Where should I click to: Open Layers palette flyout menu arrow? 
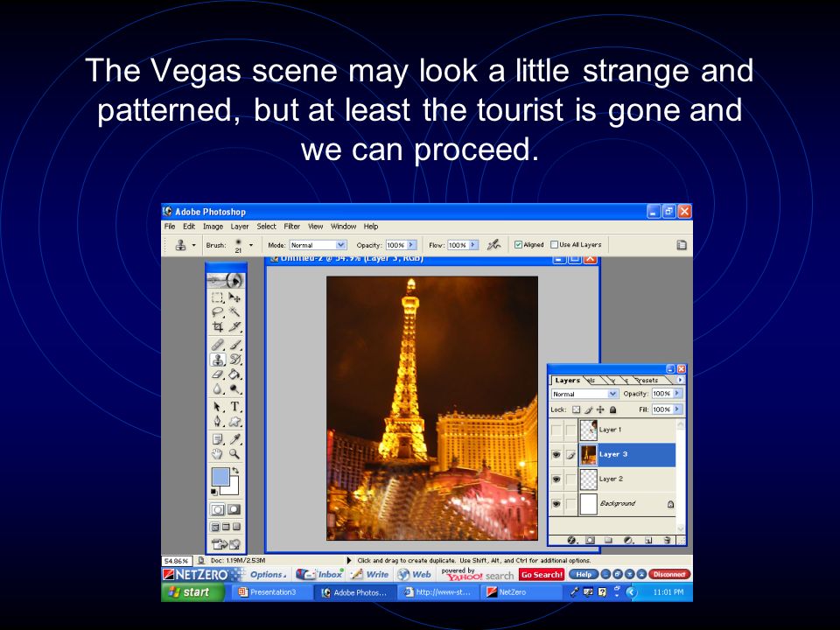pyautogui.click(x=680, y=380)
